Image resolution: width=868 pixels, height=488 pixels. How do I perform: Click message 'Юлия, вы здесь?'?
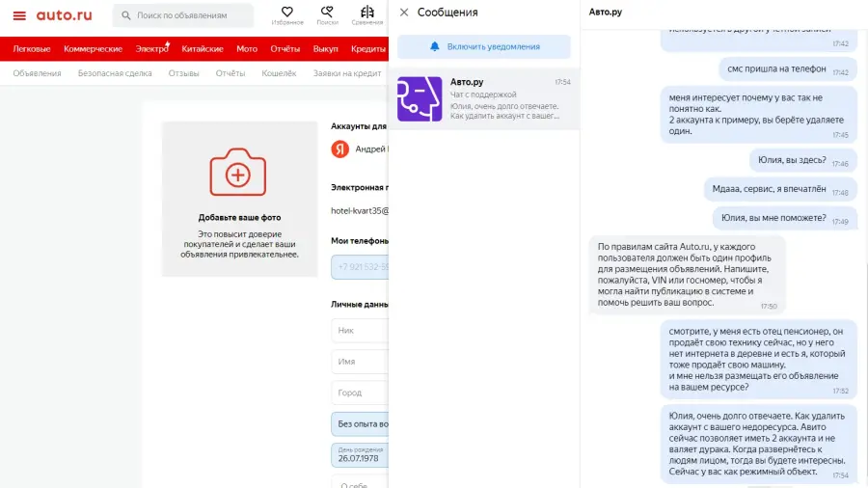(802, 160)
